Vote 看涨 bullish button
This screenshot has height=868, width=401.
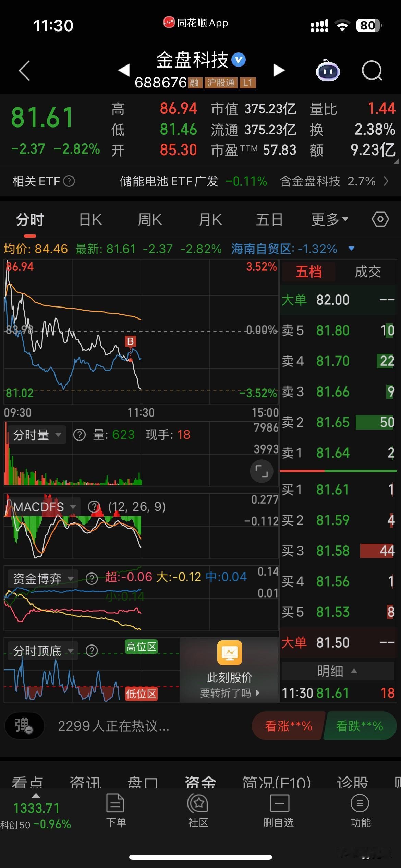coord(288,726)
